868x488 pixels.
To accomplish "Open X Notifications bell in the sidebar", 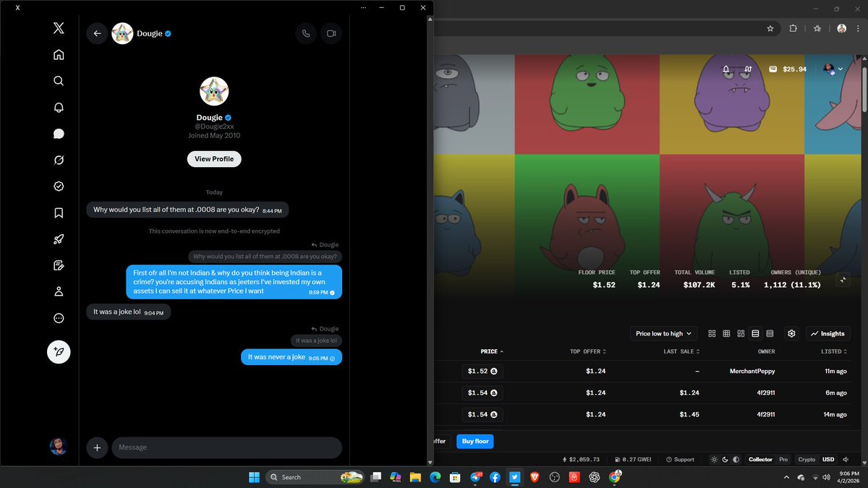I will pos(59,107).
